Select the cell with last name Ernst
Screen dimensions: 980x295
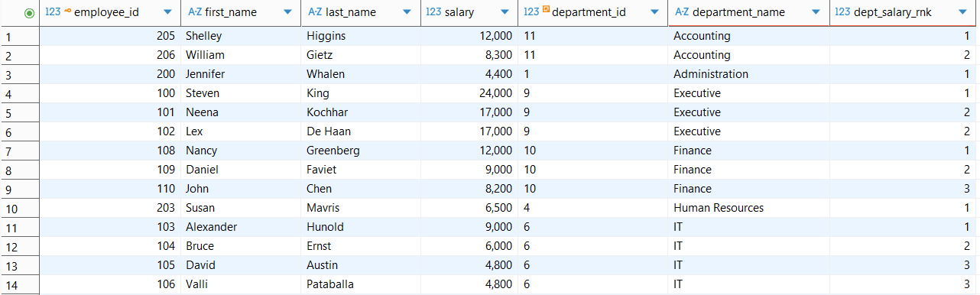tap(360, 246)
